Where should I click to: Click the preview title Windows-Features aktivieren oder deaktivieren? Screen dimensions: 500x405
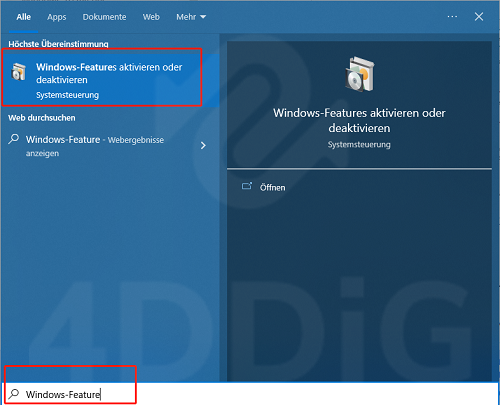[359, 120]
